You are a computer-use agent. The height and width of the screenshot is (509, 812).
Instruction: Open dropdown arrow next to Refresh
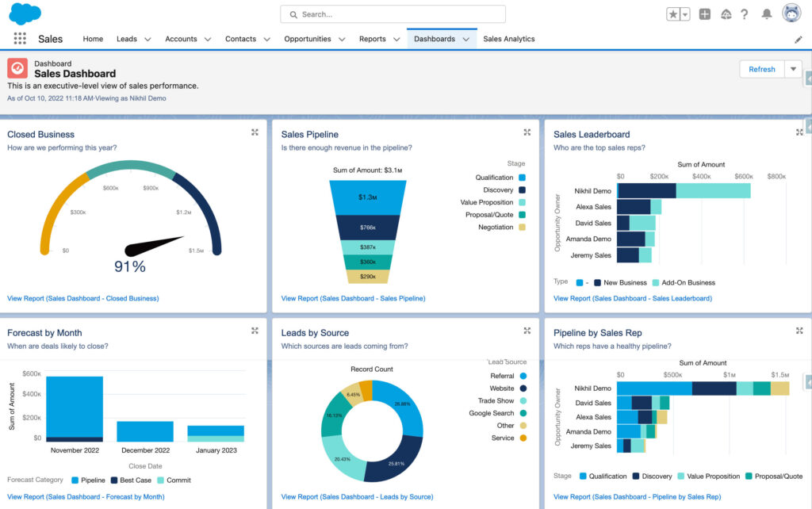[x=793, y=69]
